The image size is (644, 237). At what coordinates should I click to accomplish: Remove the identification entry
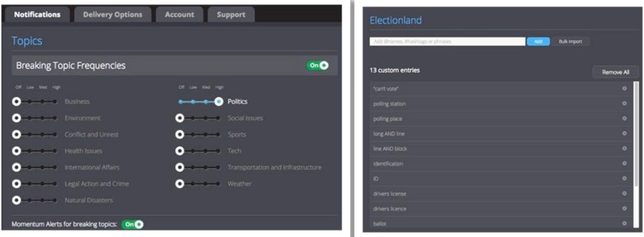[624, 164]
